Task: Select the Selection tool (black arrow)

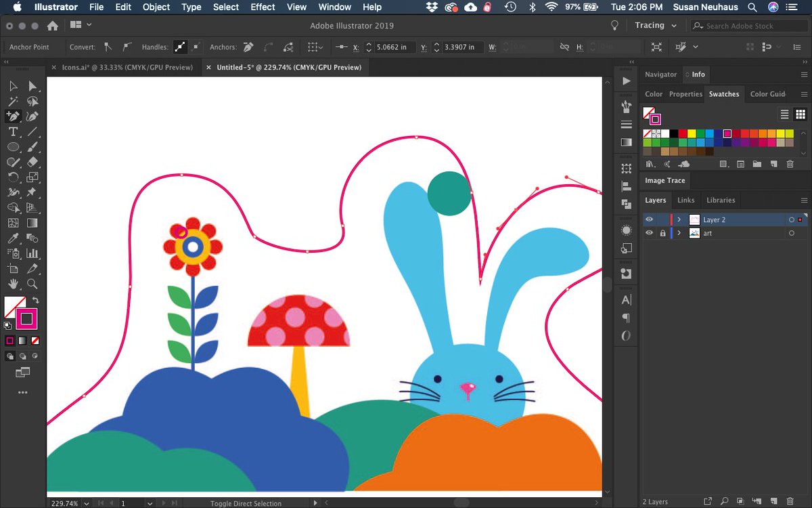Action: pos(13,86)
